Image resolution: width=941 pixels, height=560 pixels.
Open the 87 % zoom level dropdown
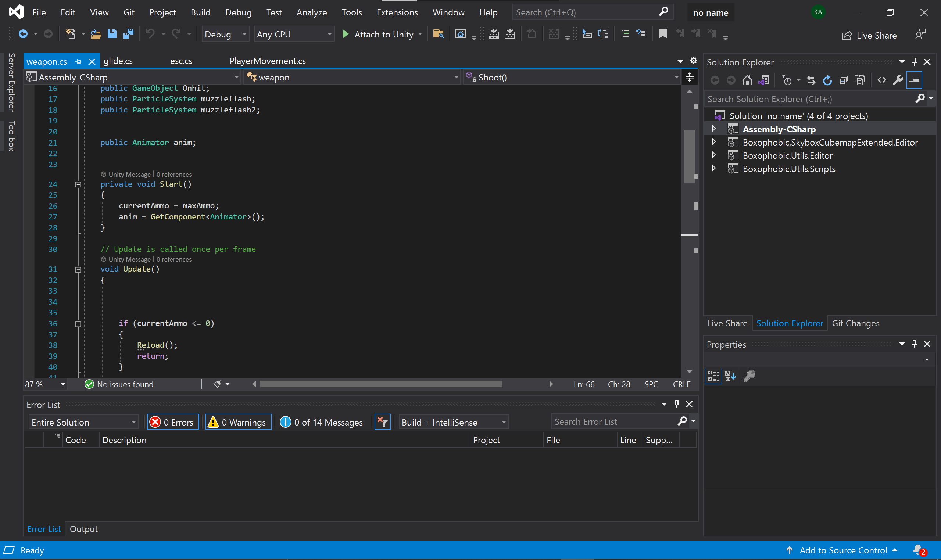coord(45,384)
